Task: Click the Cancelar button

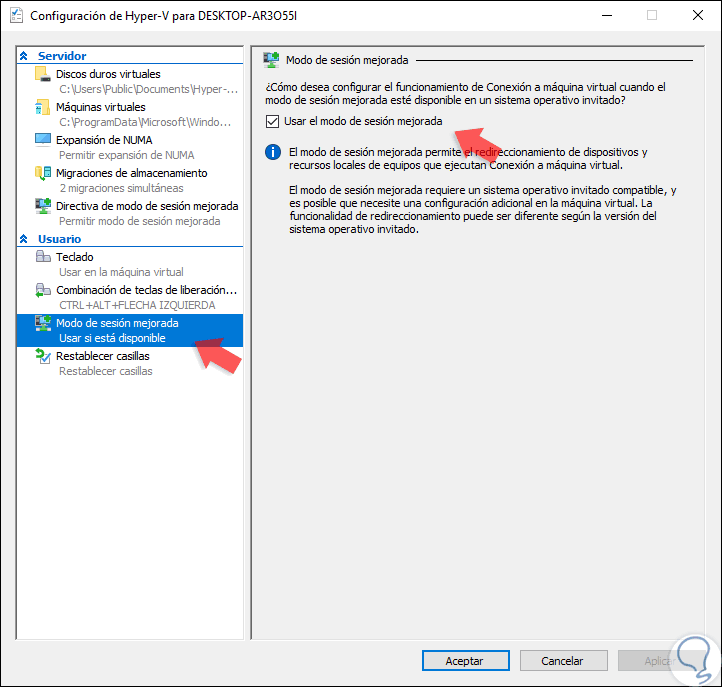Action: click(564, 661)
